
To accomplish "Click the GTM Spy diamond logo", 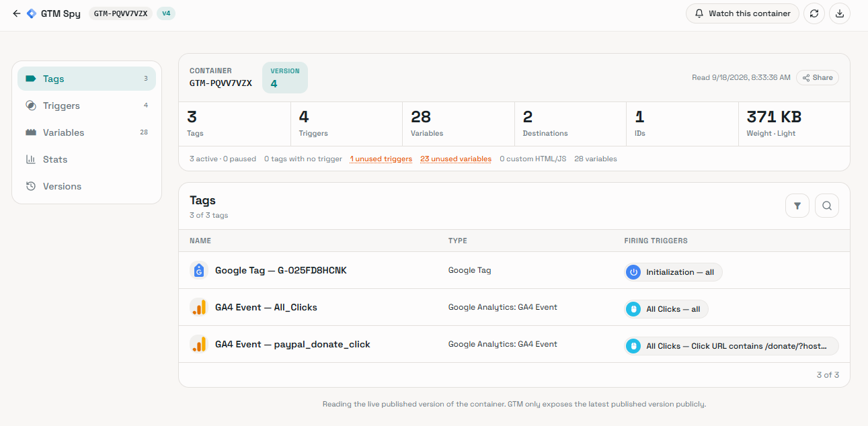I will tap(32, 13).
